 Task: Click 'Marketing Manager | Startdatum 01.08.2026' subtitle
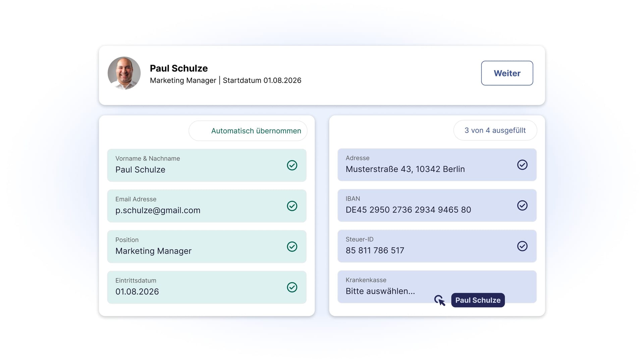pyautogui.click(x=225, y=80)
